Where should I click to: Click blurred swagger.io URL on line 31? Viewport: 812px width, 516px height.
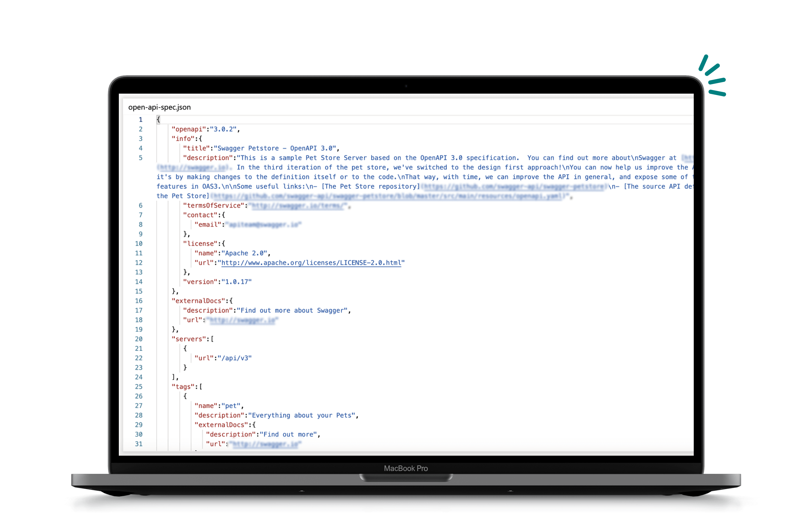tap(265, 444)
